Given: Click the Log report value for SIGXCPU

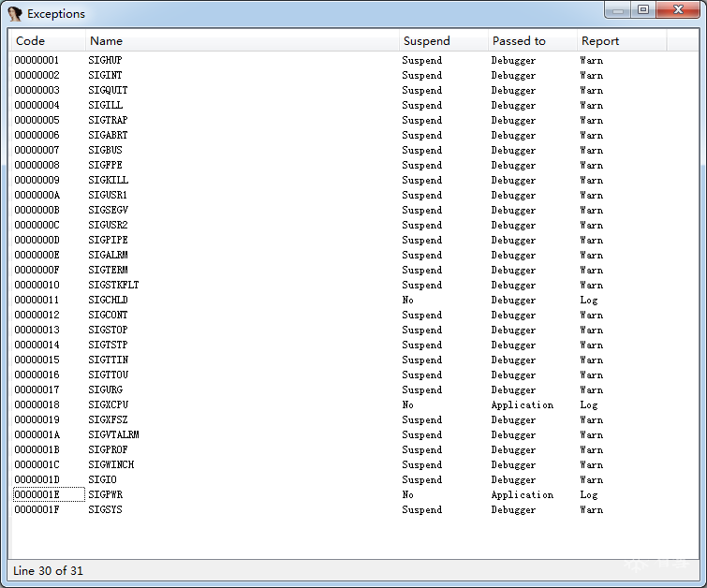Looking at the screenshot, I should point(589,404).
